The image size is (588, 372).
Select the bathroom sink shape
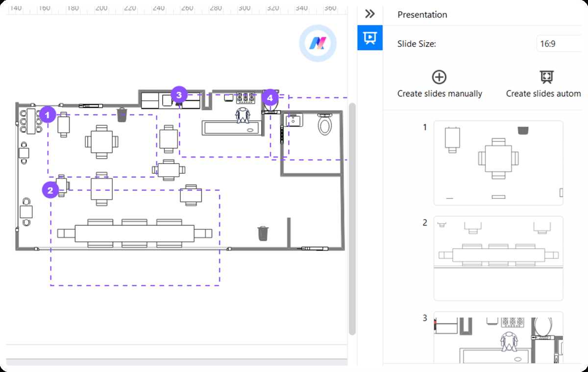coord(294,120)
